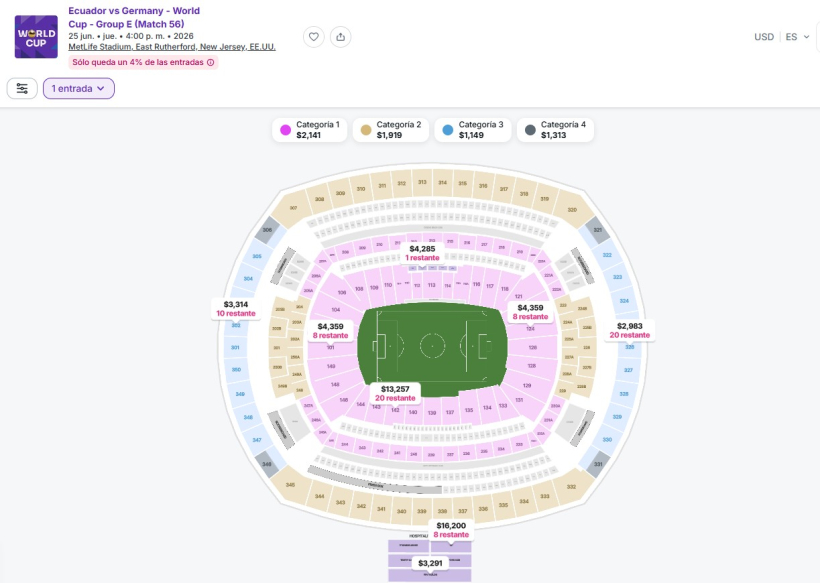The height and width of the screenshot is (583, 820).
Task: Toggle the Categoría 3 filter chip
Action: [474, 130]
